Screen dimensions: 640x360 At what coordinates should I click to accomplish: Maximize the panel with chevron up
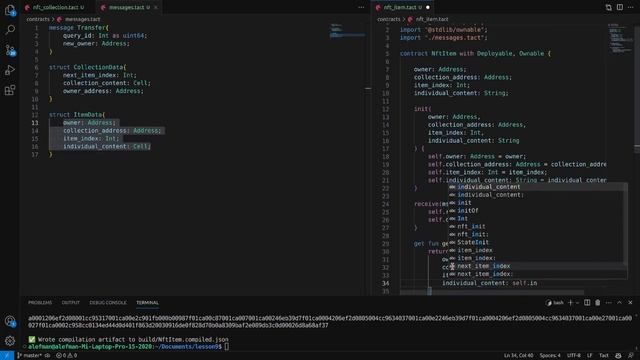tap(620, 302)
